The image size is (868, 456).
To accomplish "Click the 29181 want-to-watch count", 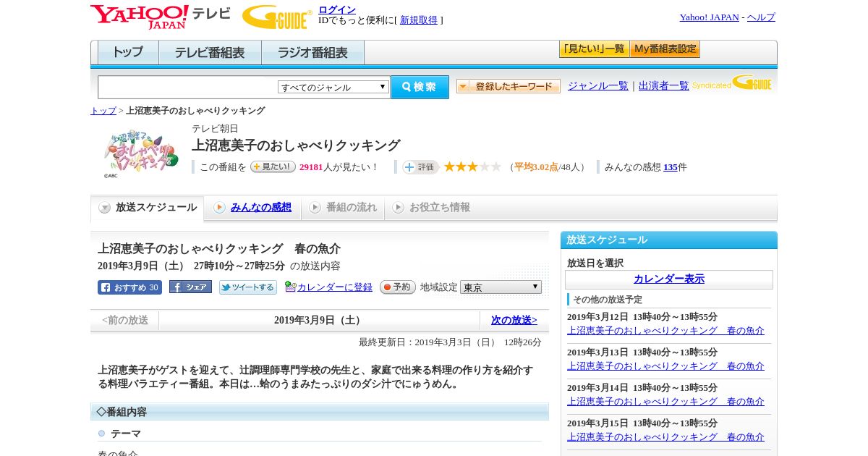I will (311, 167).
